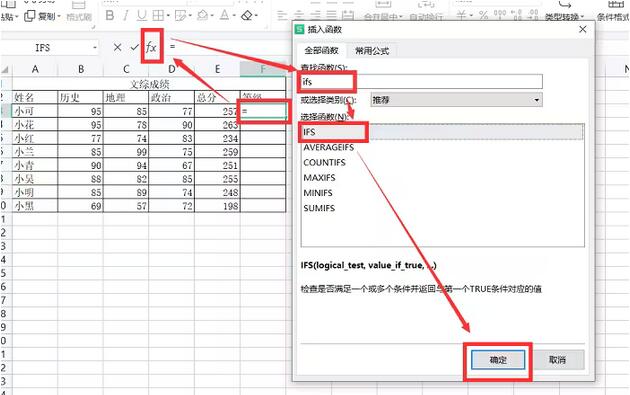Confirm formula entry with checkmark icon

[x=135, y=47]
